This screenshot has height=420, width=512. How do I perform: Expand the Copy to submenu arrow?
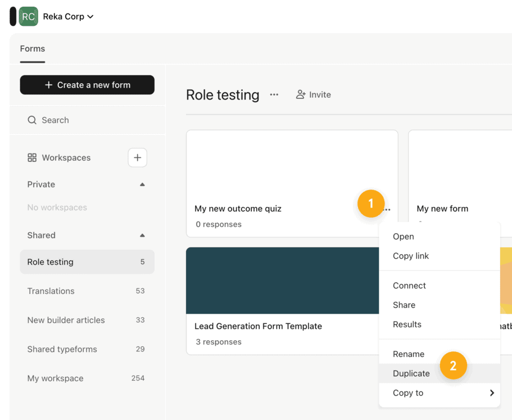tap(491, 393)
